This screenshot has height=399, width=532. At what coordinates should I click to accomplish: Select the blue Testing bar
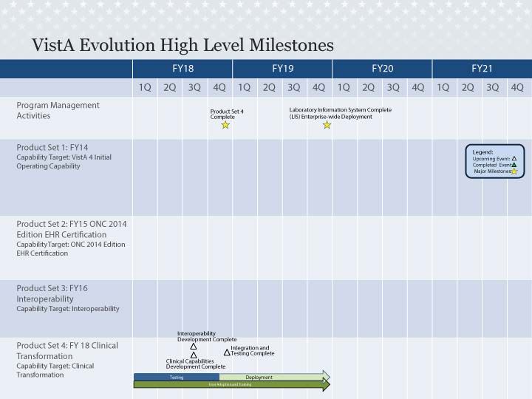[177, 377]
